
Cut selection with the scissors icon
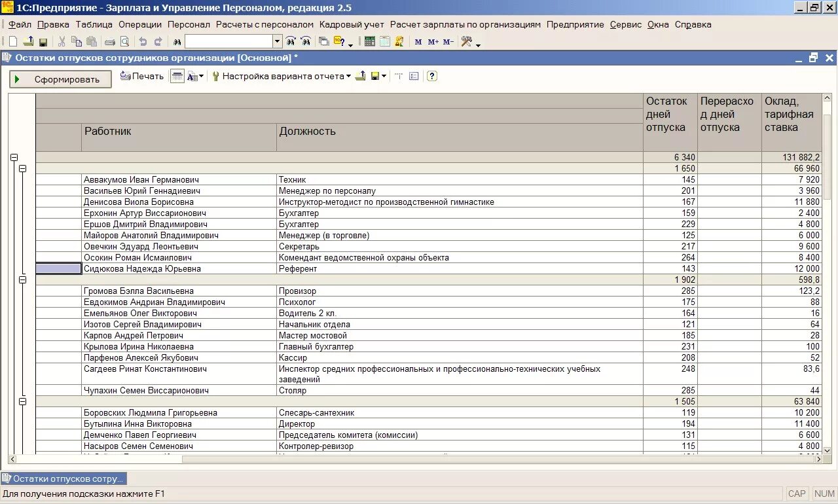tap(62, 41)
